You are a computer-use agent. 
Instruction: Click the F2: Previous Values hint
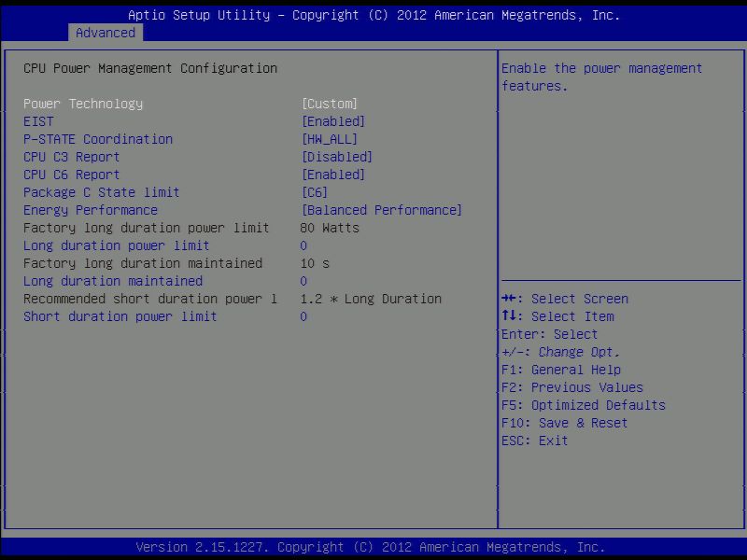[572, 387]
